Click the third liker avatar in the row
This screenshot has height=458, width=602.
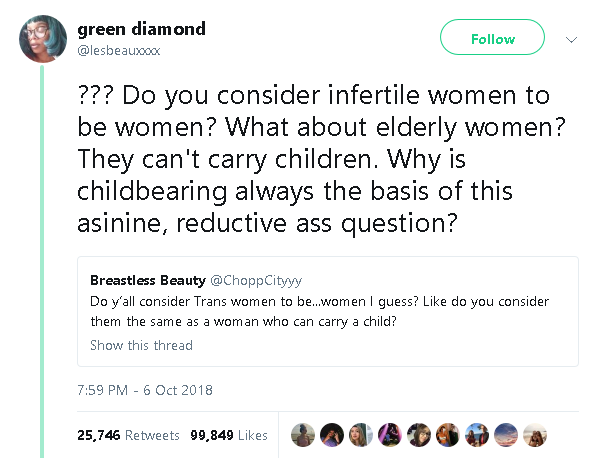click(x=361, y=435)
